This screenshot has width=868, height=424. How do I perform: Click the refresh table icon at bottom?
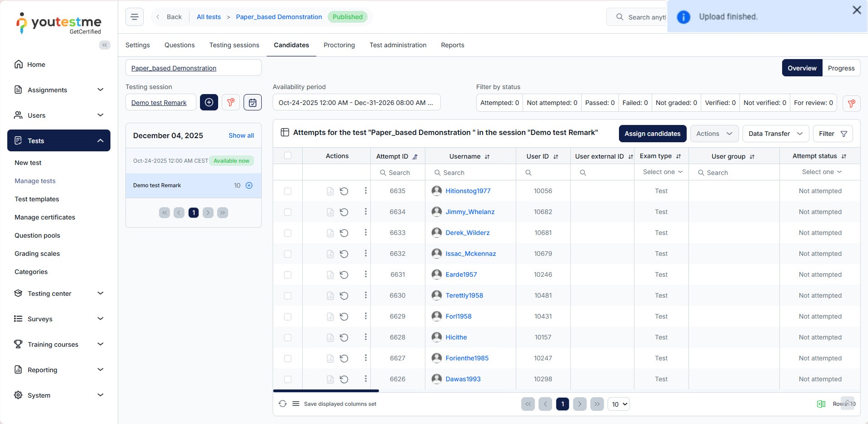click(283, 404)
